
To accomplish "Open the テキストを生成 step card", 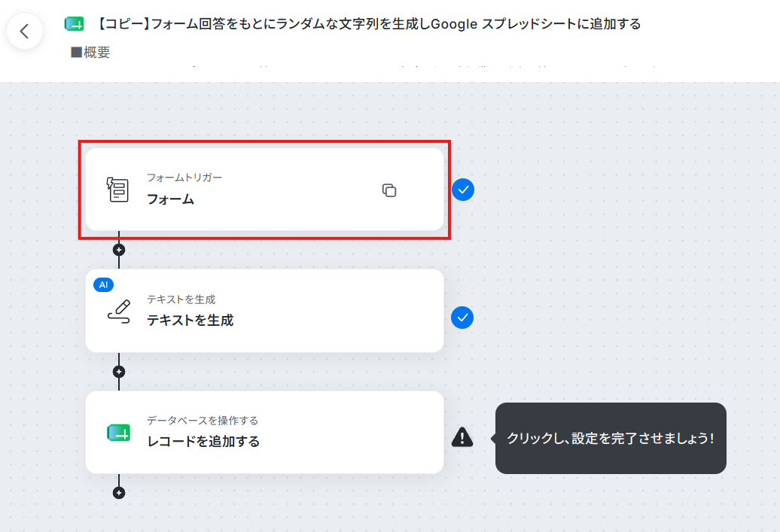I will (265, 311).
